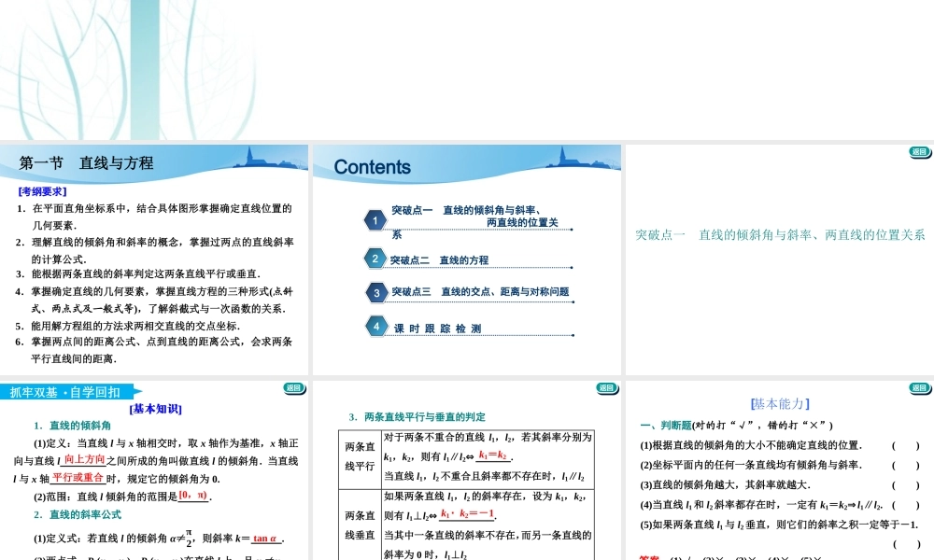Click the red 答案 answer link

click(650, 556)
